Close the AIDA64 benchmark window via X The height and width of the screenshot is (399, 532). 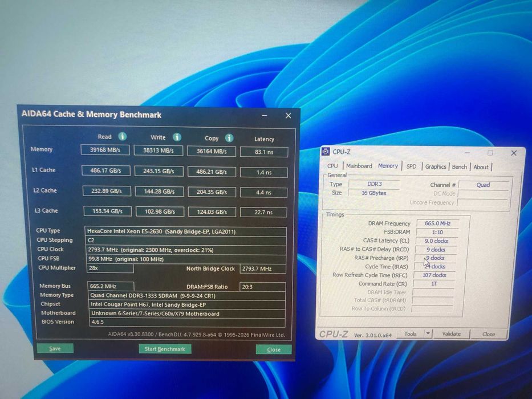(x=289, y=116)
